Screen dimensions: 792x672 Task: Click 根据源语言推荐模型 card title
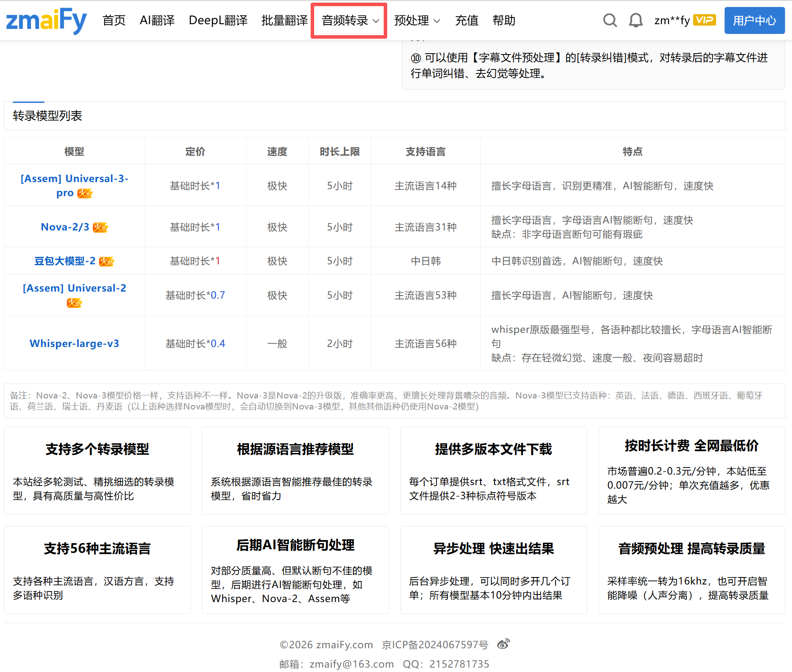point(295,449)
